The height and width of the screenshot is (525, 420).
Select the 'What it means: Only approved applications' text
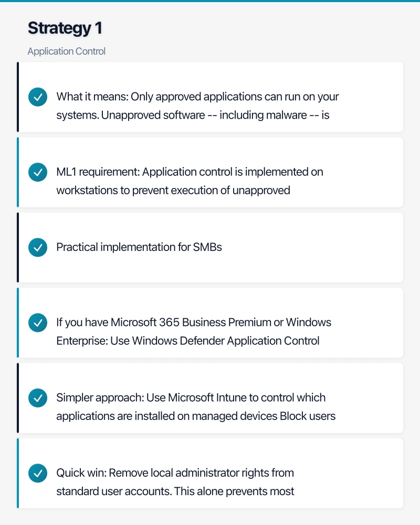pos(198,97)
